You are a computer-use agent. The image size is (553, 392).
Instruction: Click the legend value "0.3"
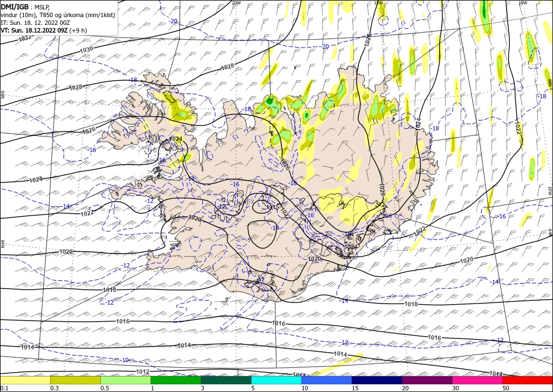54,388
